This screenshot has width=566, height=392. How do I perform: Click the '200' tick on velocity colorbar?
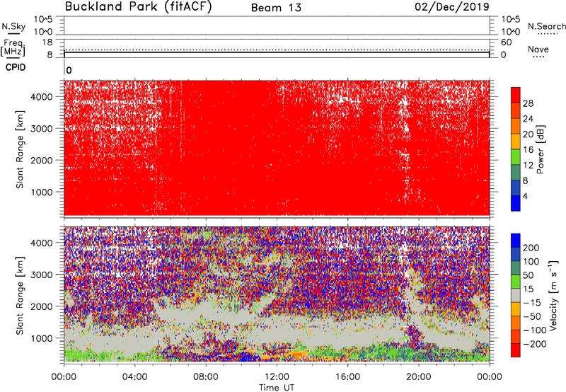tap(531, 248)
